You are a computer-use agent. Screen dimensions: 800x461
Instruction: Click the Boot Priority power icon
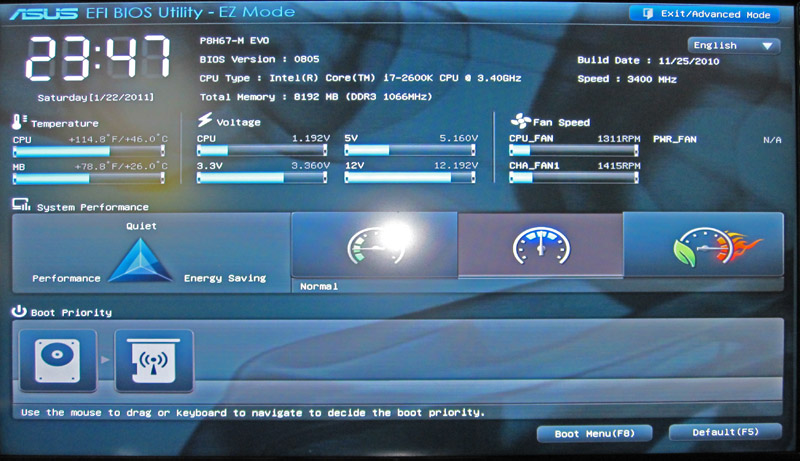pyautogui.click(x=19, y=311)
